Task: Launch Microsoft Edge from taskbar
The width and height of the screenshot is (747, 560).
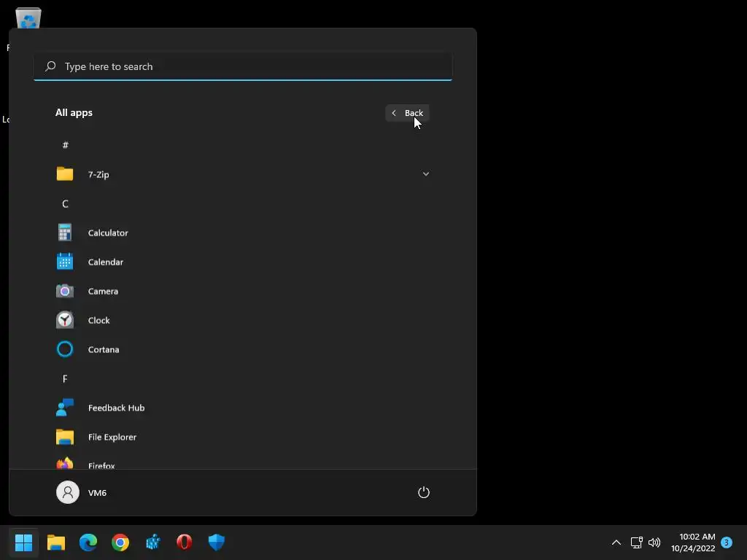Action: (88, 542)
